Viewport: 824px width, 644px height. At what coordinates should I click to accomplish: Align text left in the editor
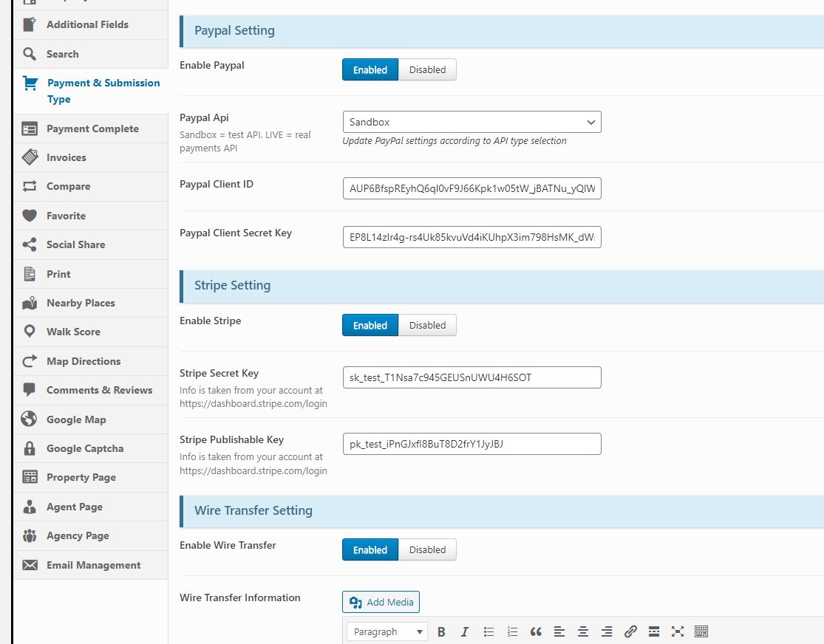559,631
